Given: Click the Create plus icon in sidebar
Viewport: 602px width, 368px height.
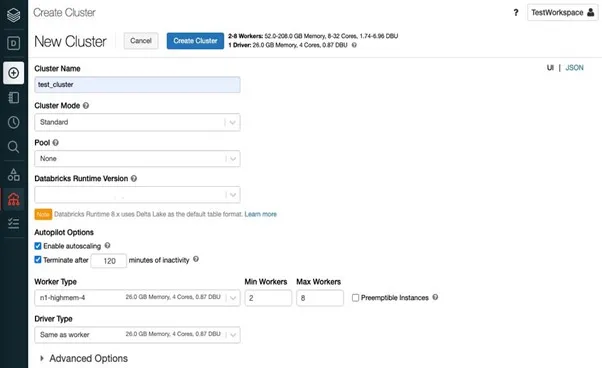Looking at the screenshot, I should (x=13, y=73).
